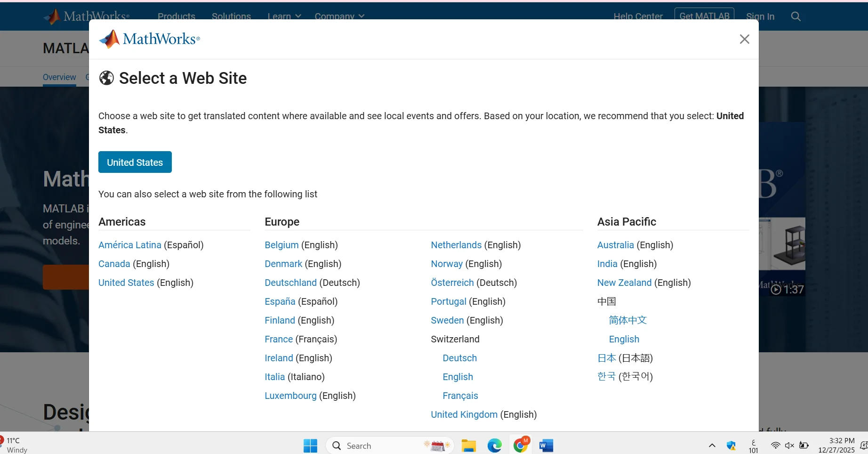The width and height of the screenshot is (868, 454).
Task: Pick Switzerland's Français site option
Action: tap(460, 396)
